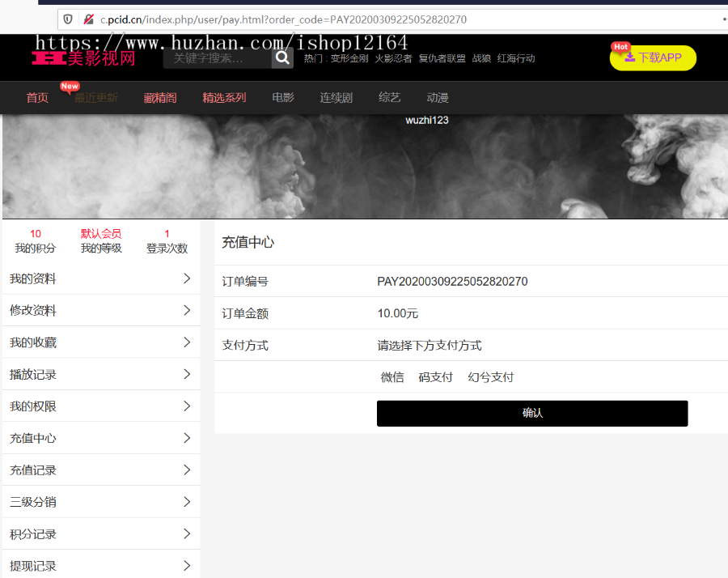Screen dimensions: 728x578
Task: Expand chevron next to 我的权限
Action: click(187, 406)
